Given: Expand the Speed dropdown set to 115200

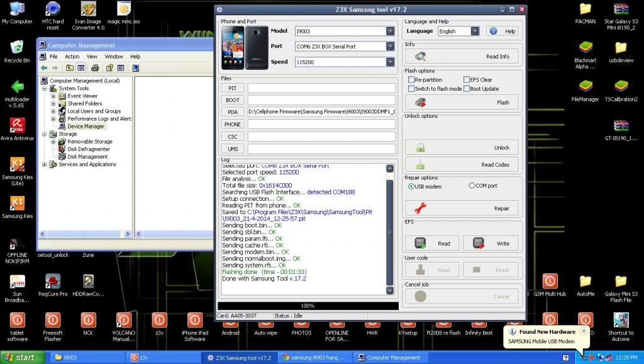Looking at the screenshot, I should coord(390,62).
